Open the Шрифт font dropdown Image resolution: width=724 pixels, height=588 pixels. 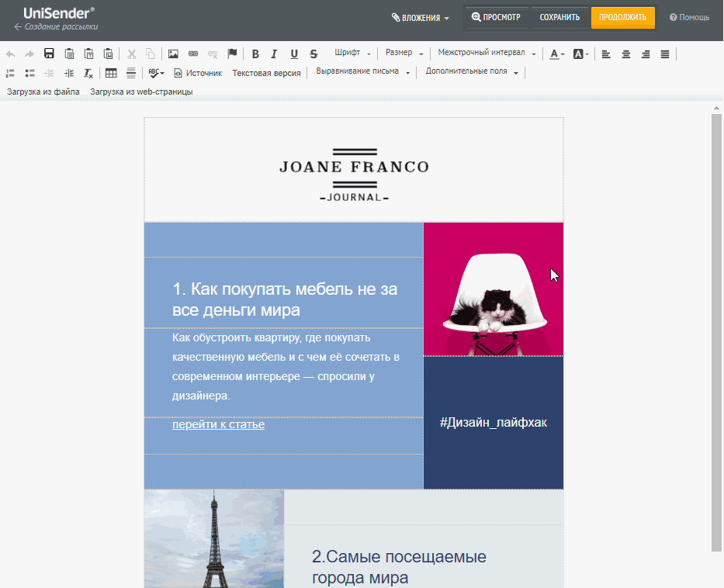pyautogui.click(x=352, y=53)
